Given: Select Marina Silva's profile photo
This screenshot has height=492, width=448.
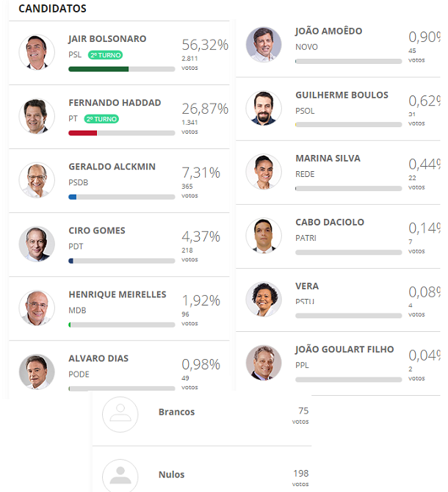Looking at the screenshot, I should [264, 172].
